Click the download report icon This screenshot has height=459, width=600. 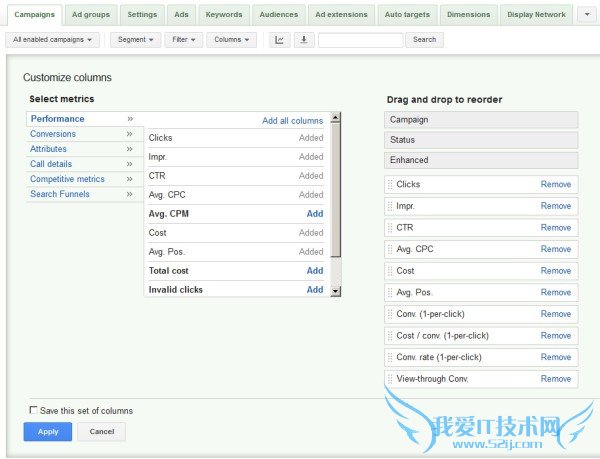[303, 40]
